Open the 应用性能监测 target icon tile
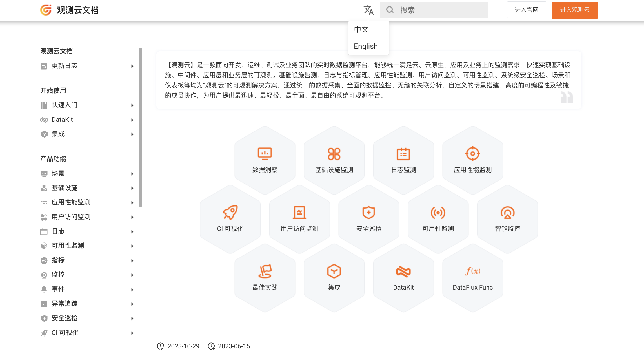The width and height of the screenshot is (644, 358). point(473,154)
